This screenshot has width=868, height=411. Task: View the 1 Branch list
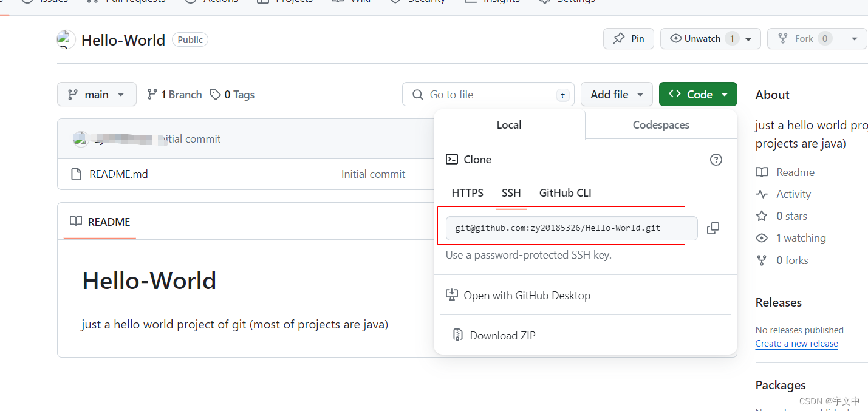175,94
